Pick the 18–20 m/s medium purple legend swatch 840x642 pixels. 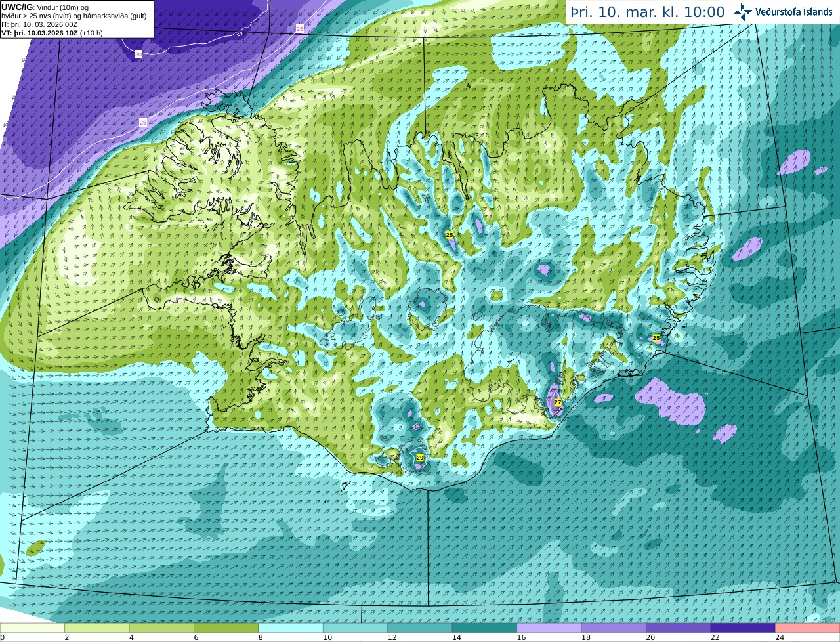[x=614, y=628]
